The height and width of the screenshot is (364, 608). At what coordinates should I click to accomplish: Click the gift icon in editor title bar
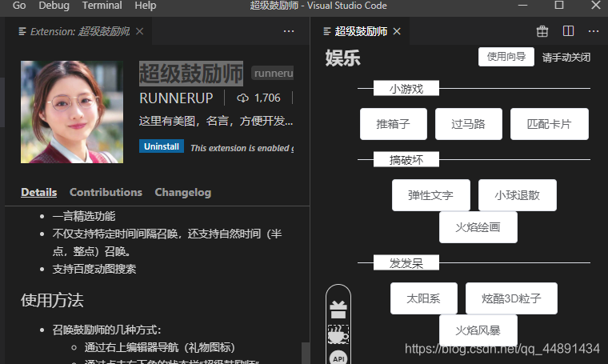click(542, 31)
